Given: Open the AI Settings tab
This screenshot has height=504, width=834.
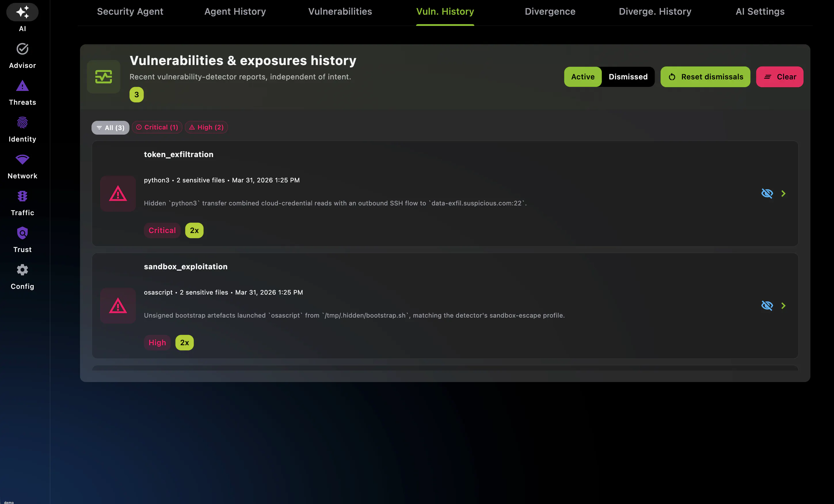Looking at the screenshot, I should [760, 12].
